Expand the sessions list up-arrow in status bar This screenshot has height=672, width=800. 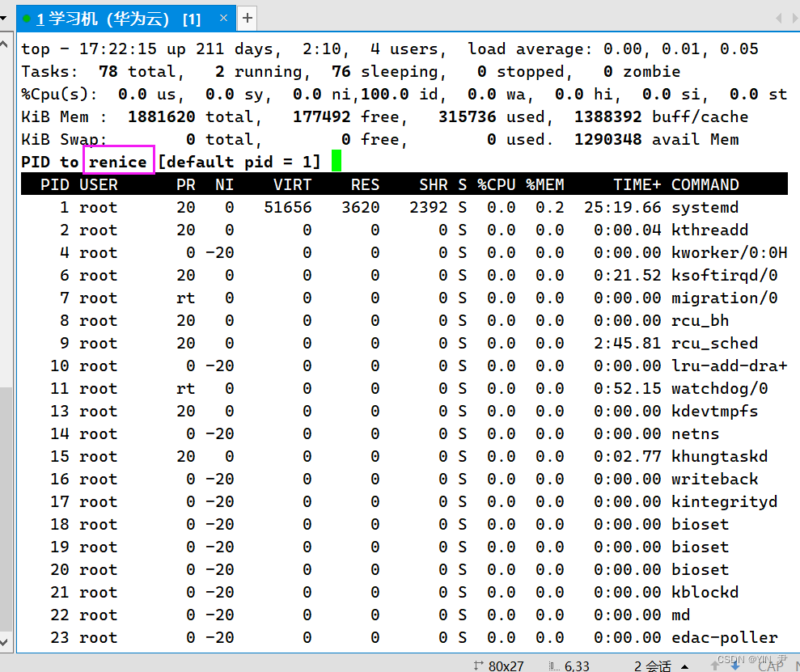click(x=684, y=666)
